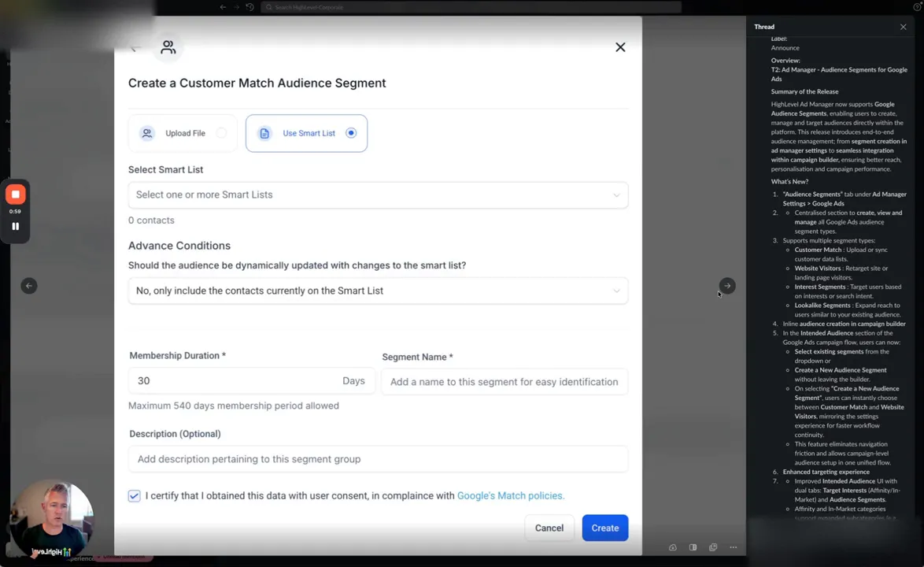
Task: Click the browser reload icon
Action: (249, 7)
